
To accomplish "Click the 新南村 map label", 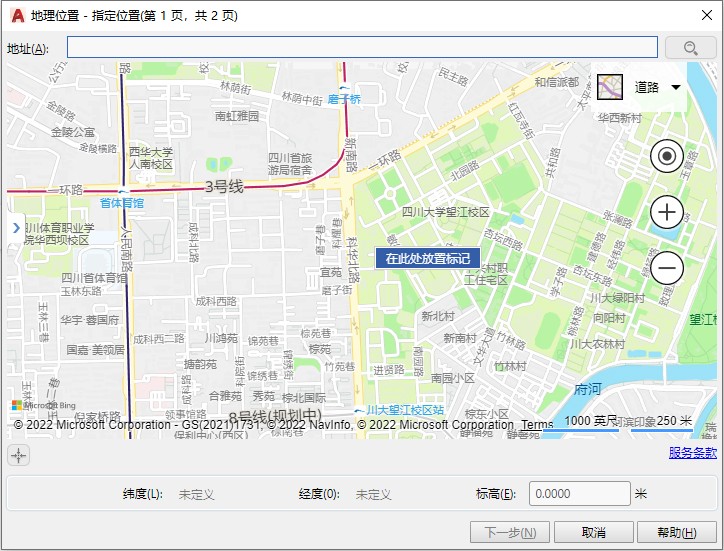I will click(460, 338).
